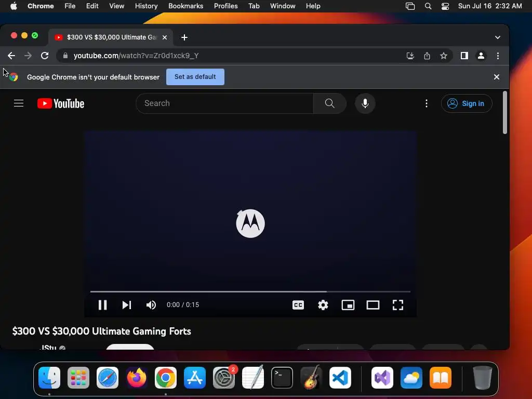The image size is (532, 399).
Task: Click the Stage Manager menu bar icon
Action: [x=410, y=6]
